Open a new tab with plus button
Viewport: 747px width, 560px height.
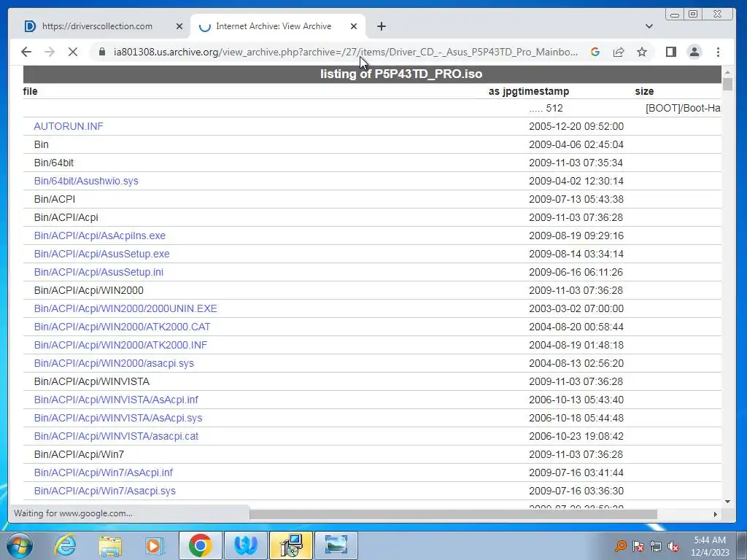pos(381,26)
